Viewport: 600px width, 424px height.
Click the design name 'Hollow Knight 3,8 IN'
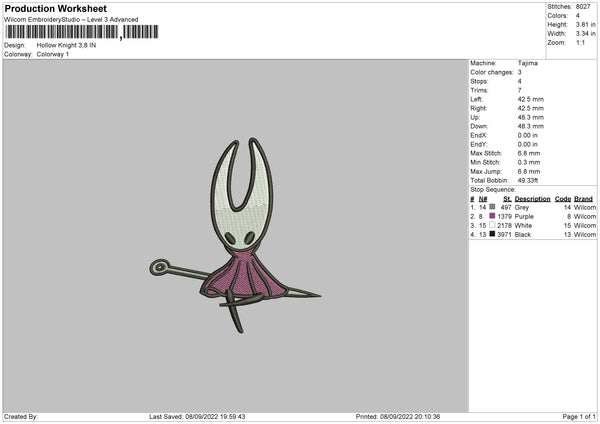(x=66, y=45)
